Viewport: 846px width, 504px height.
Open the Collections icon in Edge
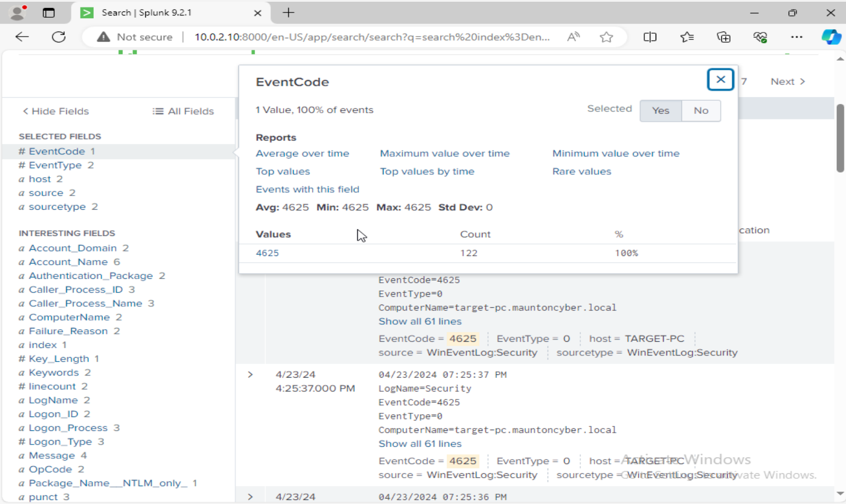[x=724, y=37]
